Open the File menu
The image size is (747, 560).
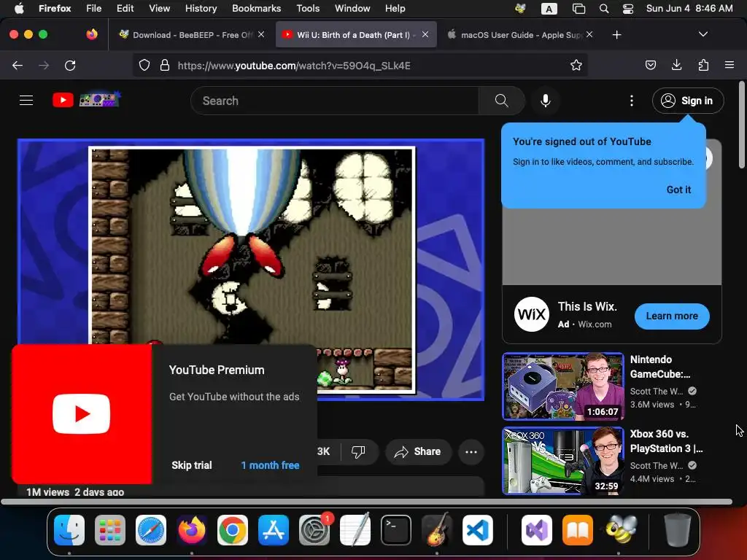[94, 8]
